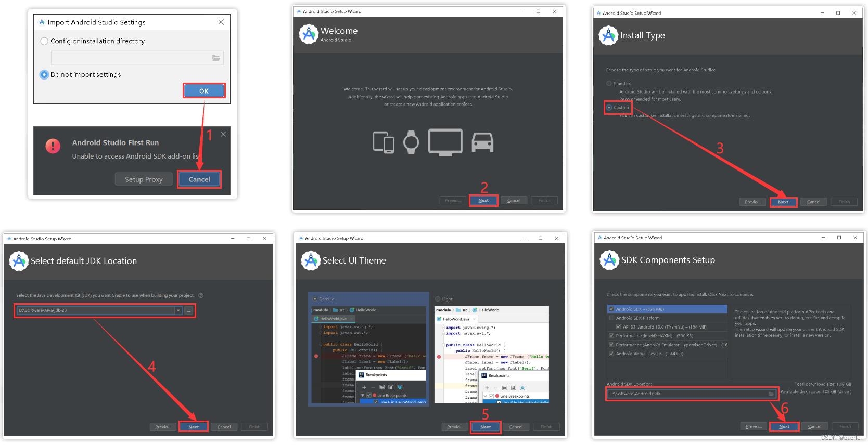Viewport: 868px width, 445px height.
Task: Click the help question mark beside the JDK description
Action: pyautogui.click(x=201, y=295)
